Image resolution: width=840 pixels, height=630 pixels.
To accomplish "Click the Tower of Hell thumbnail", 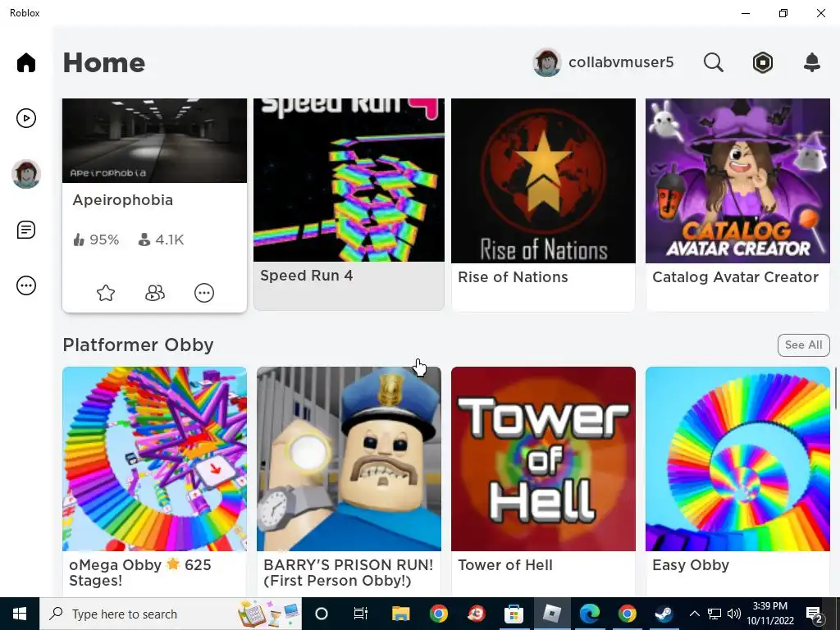I will click(x=543, y=459).
